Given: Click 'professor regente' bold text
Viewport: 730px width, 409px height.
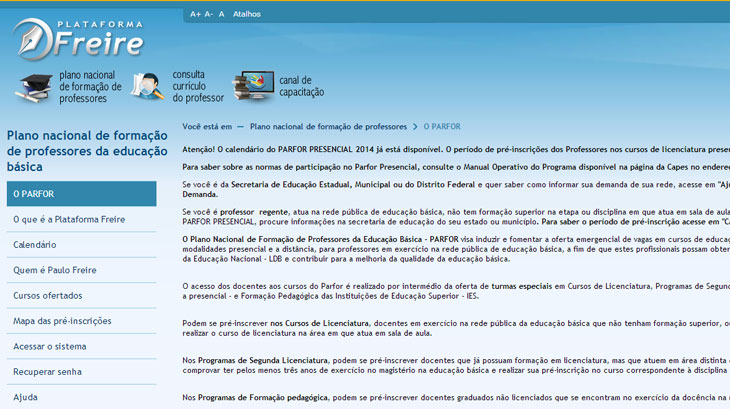Looking at the screenshot, I should pyautogui.click(x=254, y=212).
